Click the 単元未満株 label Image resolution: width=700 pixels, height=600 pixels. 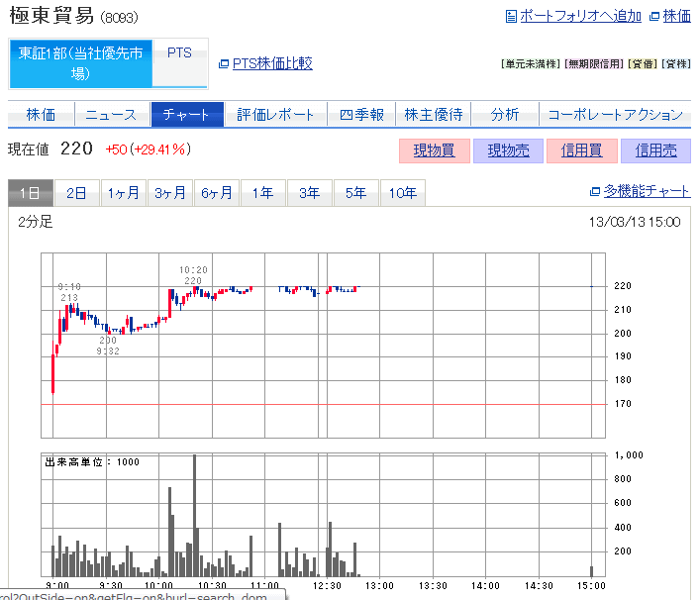pyautogui.click(x=531, y=64)
